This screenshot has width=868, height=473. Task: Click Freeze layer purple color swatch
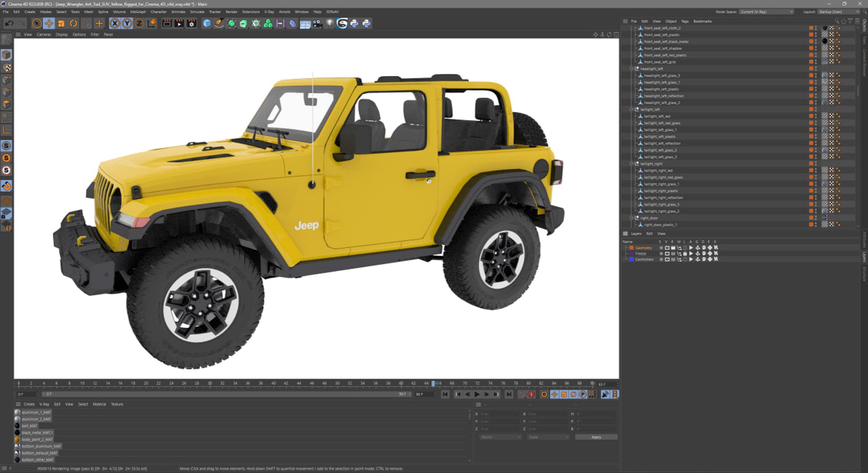[x=632, y=254]
